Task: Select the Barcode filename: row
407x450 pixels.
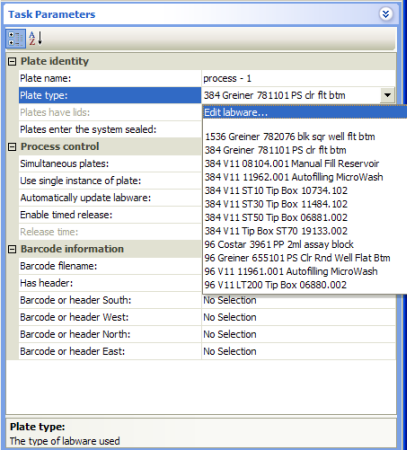Action: click(110, 266)
